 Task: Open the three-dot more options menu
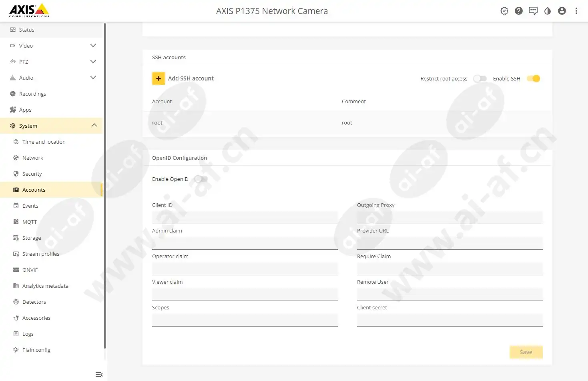click(x=576, y=11)
